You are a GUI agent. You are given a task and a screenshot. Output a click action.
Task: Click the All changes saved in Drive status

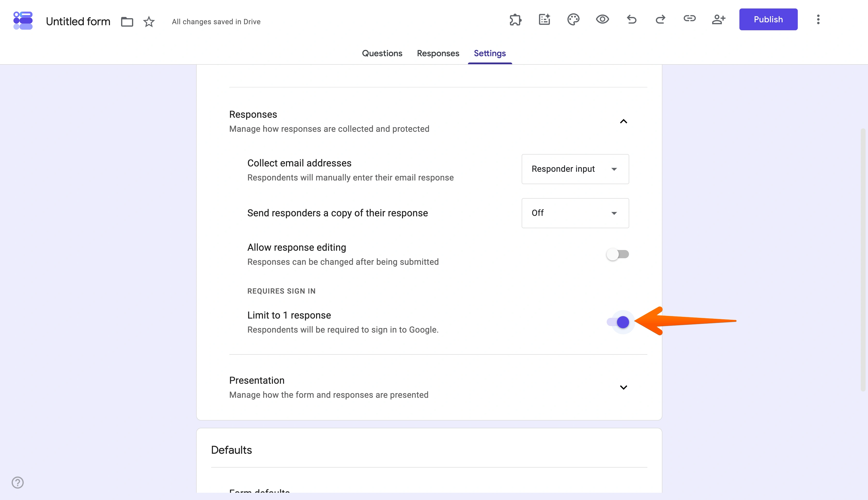coord(216,22)
